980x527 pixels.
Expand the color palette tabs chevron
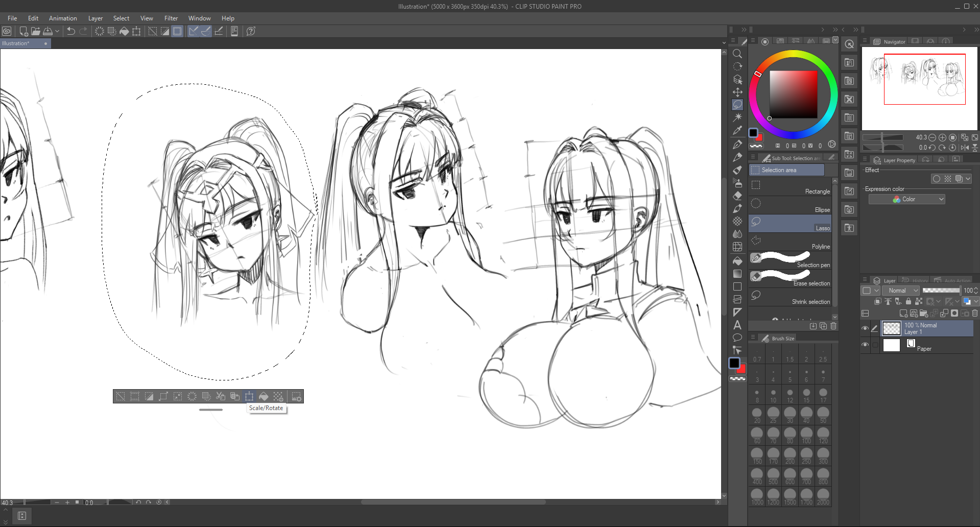[x=835, y=40]
